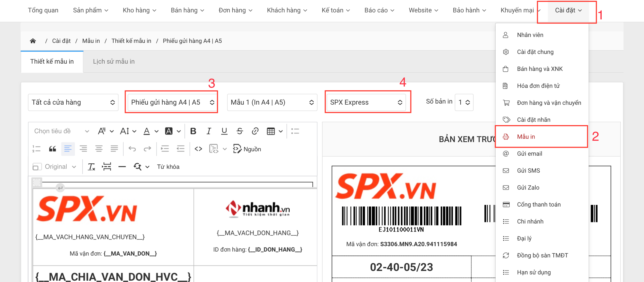Viewport: 644px width, 282px height.
Task: Click the home icon in breadcrumb
Action: tap(33, 41)
